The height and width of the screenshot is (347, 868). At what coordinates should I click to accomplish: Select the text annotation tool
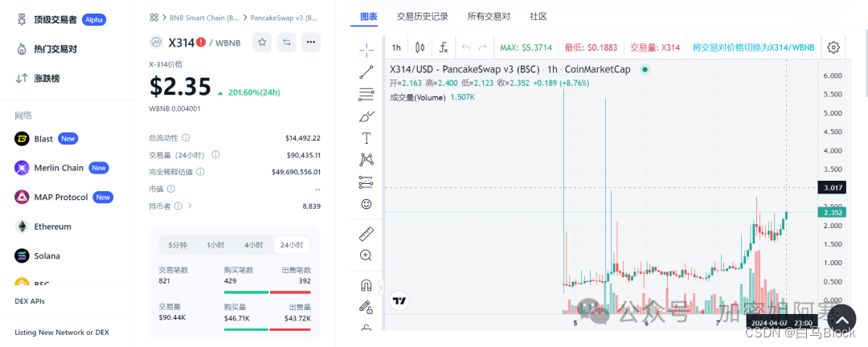pyautogui.click(x=366, y=138)
